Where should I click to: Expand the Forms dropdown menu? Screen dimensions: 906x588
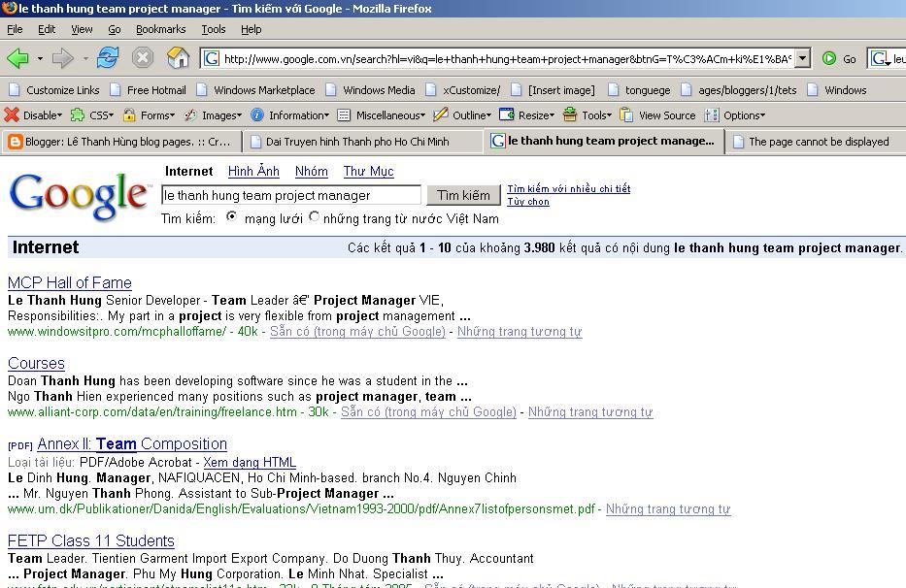click(172, 115)
